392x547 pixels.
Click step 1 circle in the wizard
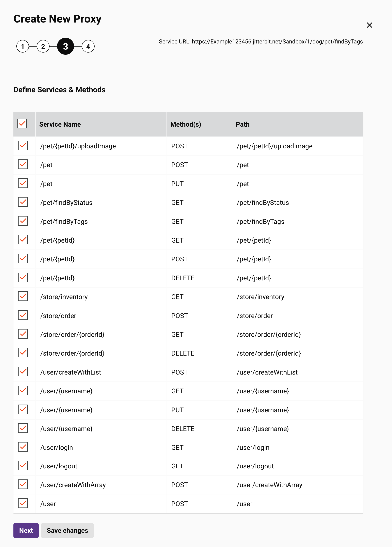[x=23, y=46]
